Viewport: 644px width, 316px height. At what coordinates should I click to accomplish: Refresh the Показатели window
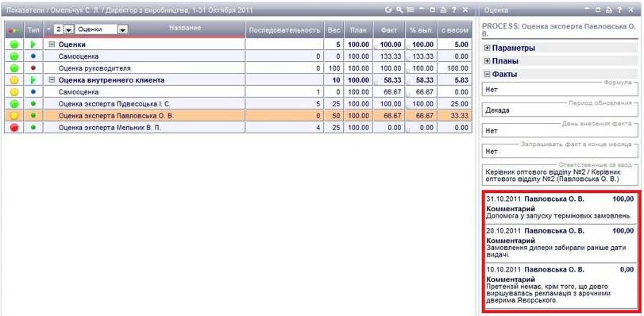(388, 10)
